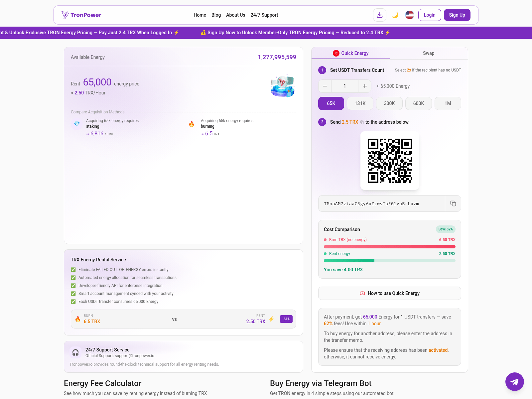The height and width of the screenshot is (399, 532).
Task: Click the Login button
Action: pyautogui.click(x=430, y=15)
